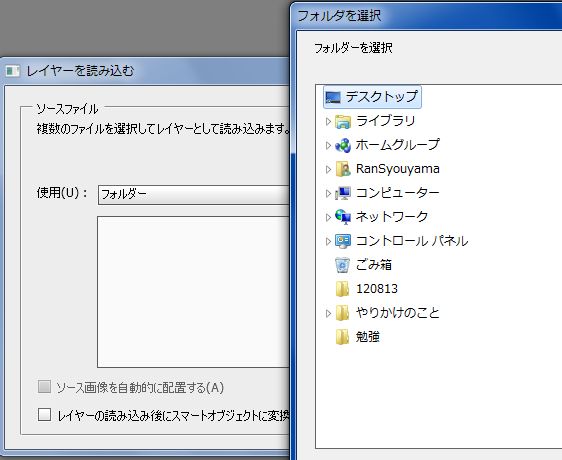The image size is (562, 460).
Task: Select the 勉強 folder
Action: pos(367,337)
